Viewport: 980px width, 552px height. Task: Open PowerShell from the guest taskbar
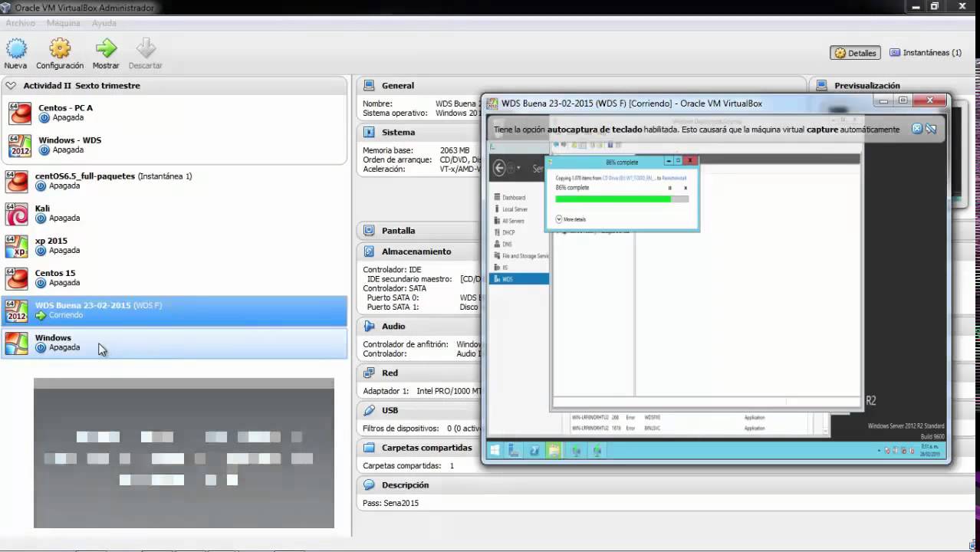click(534, 451)
